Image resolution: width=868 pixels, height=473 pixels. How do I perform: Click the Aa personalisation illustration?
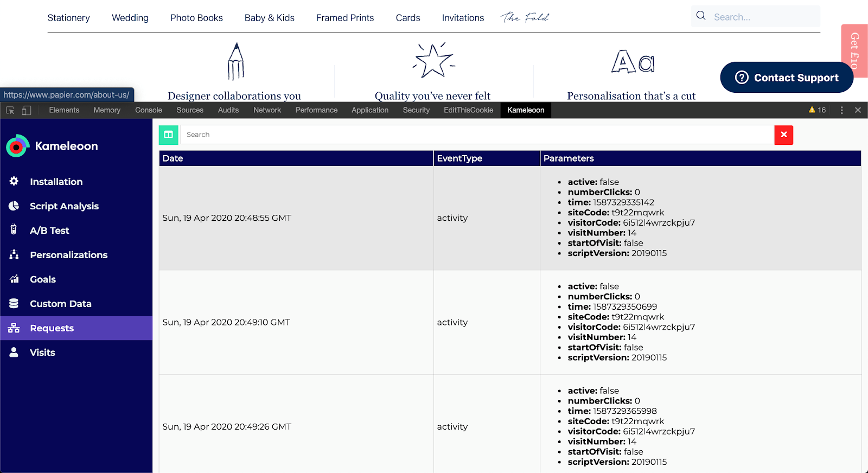click(633, 61)
